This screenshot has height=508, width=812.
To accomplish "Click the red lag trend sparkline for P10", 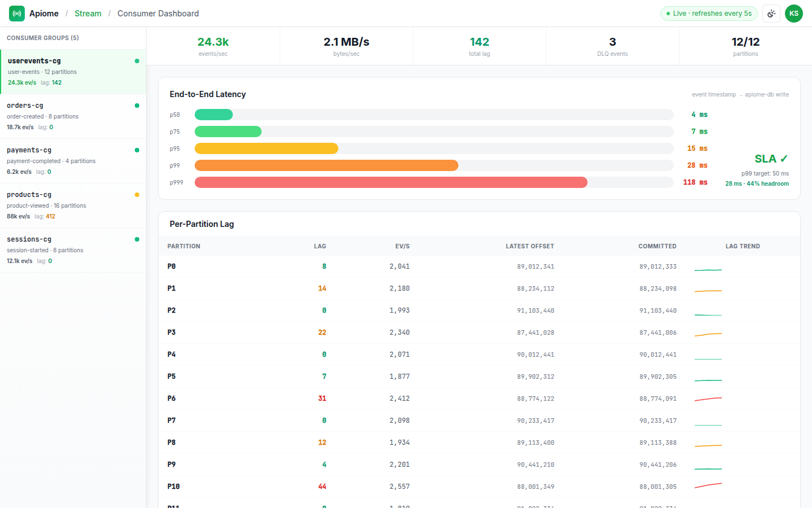I will pyautogui.click(x=708, y=485).
